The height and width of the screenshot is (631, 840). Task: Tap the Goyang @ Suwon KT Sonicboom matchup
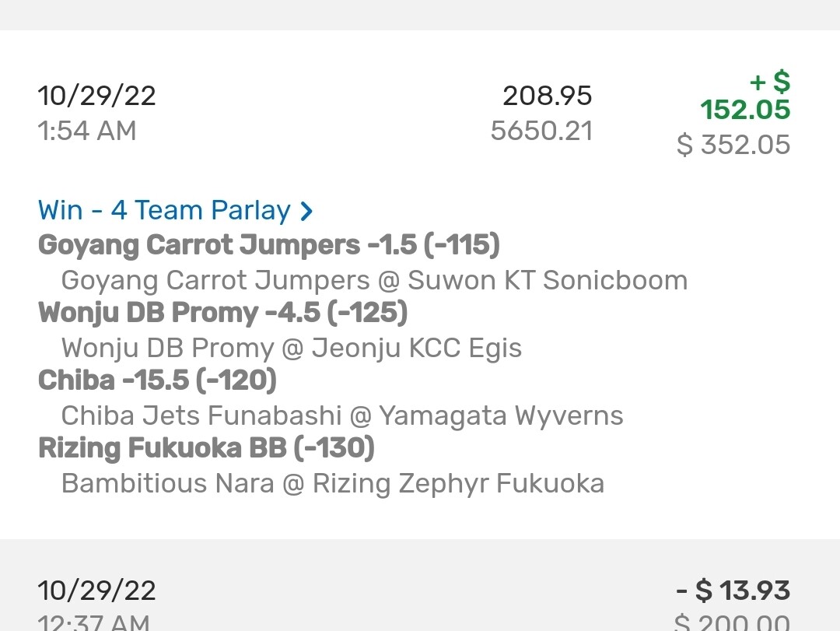pyautogui.click(x=374, y=280)
